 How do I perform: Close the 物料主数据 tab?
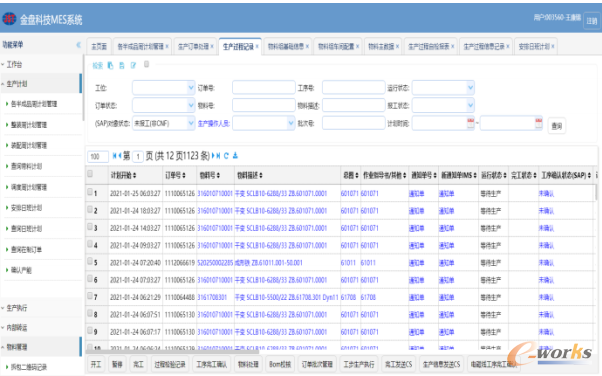(x=397, y=46)
